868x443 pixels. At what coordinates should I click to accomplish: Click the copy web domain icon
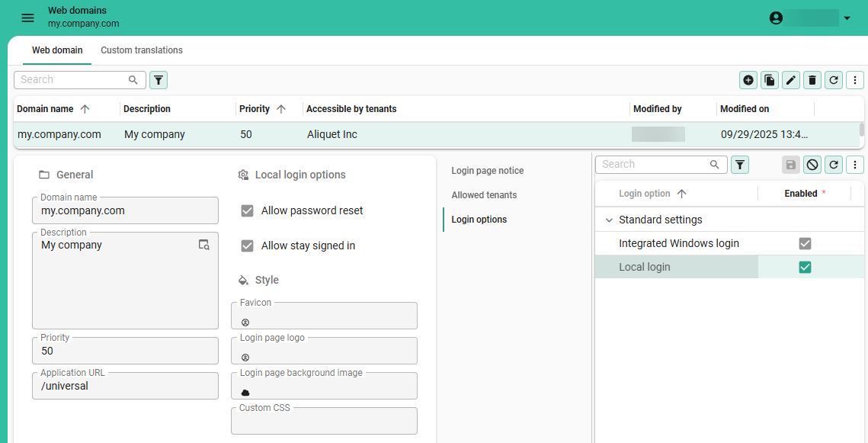pyautogui.click(x=770, y=80)
